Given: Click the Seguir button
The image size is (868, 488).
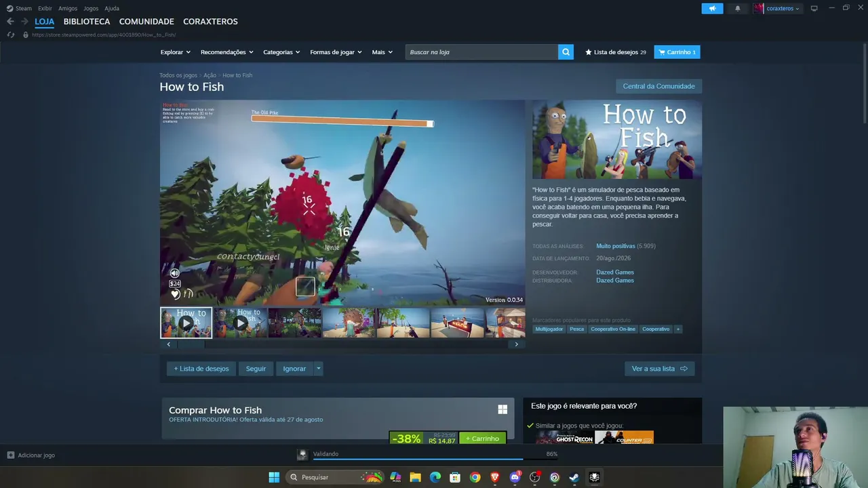Looking at the screenshot, I should tap(256, 369).
